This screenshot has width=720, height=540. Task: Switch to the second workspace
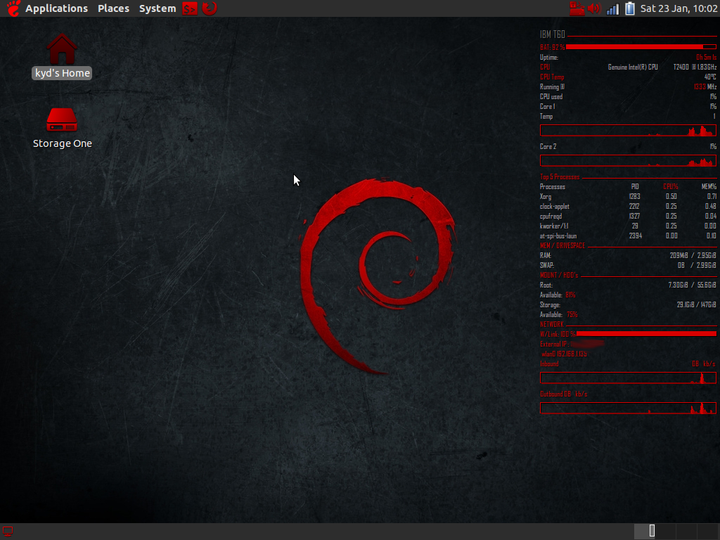point(665,531)
